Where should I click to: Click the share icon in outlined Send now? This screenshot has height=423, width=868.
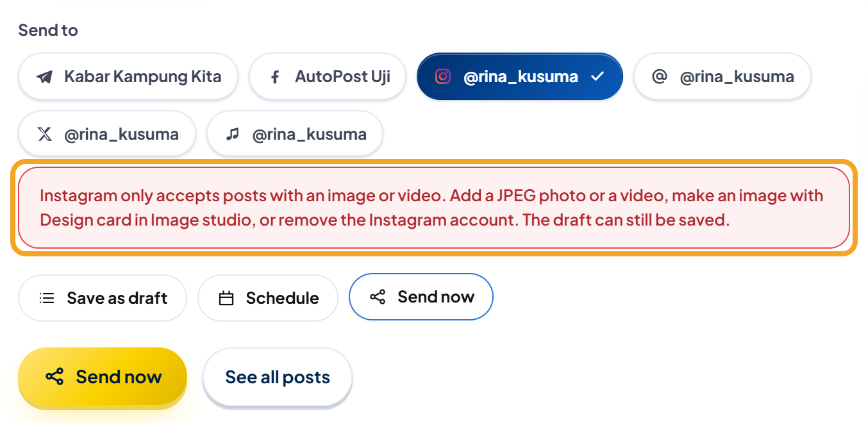tap(378, 297)
